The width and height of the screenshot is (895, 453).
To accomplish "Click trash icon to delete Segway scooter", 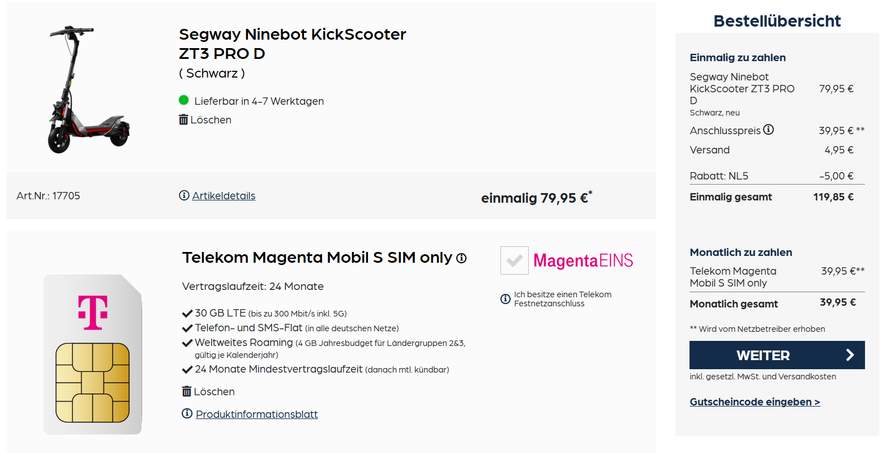I will pyautogui.click(x=183, y=120).
